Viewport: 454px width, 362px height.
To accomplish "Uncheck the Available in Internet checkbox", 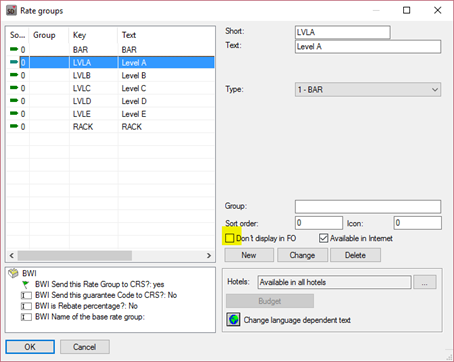I will pyautogui.click(x=323, y=238).
